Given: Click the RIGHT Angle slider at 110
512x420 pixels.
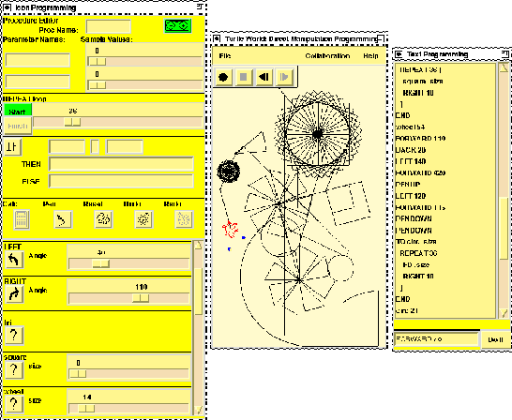Looking at the screenshot, I should [141, 298].
